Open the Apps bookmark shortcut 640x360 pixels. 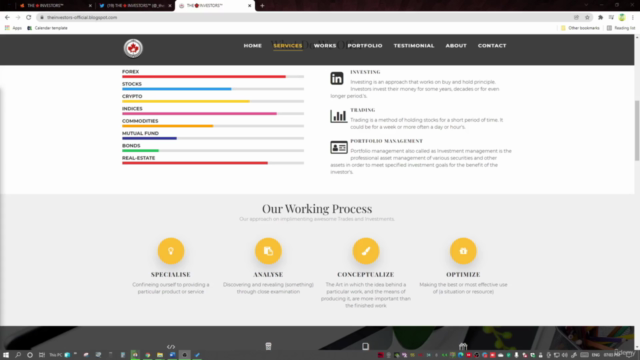coord(13,28)
